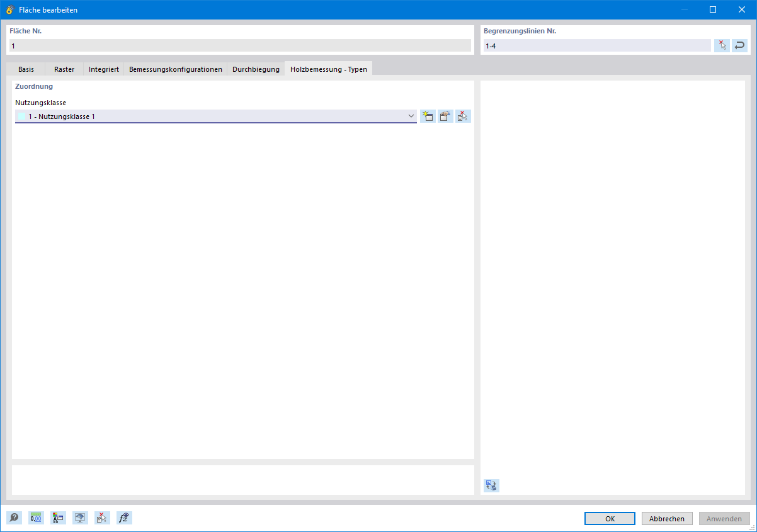The width and height of the screenshot is (757, 532).
Task: Click the reverse arrow icon beside Begrenzungslinien
Action: (739, 45)
